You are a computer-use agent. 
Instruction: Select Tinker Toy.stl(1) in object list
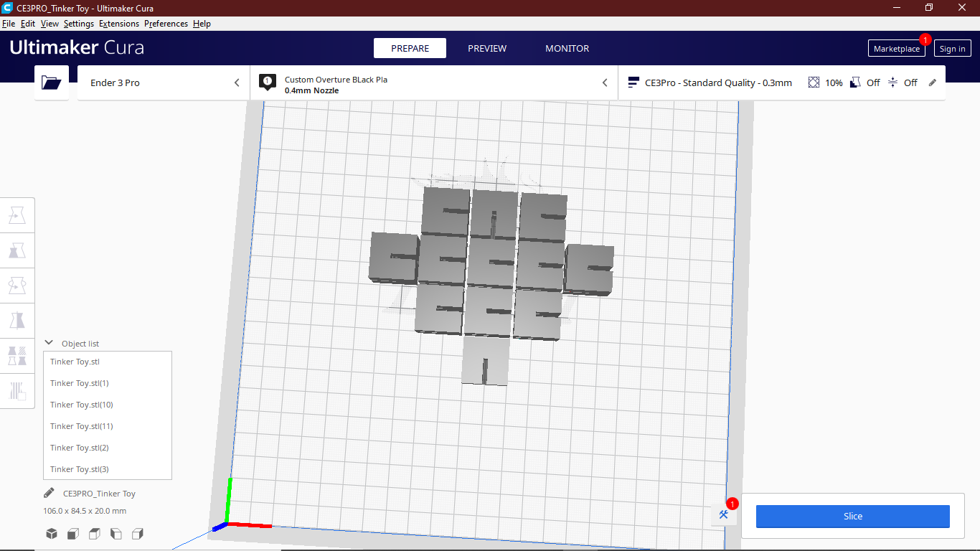[108, 383]
